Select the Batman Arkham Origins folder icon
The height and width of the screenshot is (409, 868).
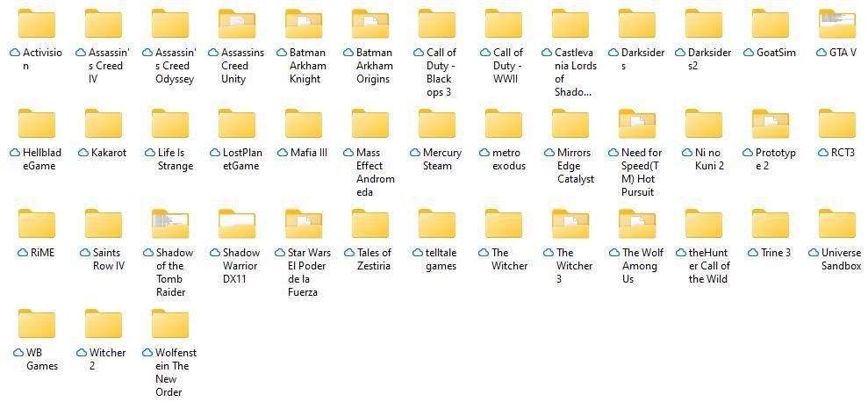point(370,24)
